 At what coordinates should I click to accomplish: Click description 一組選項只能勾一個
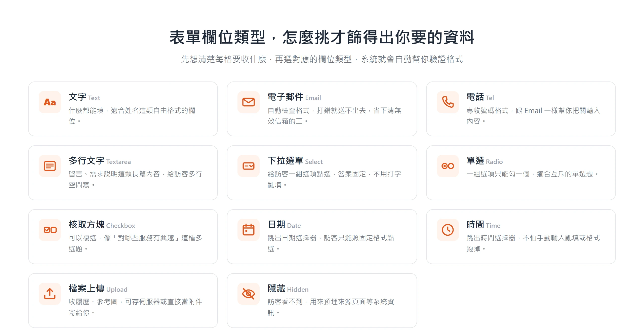pos(532,174)
